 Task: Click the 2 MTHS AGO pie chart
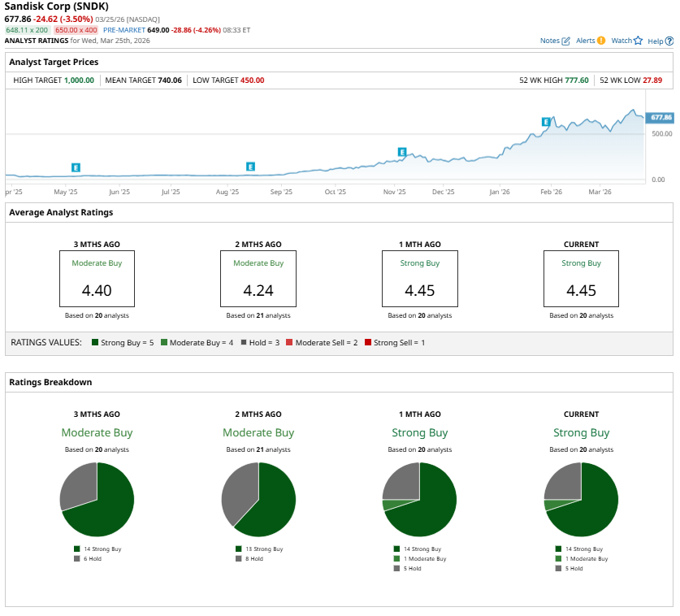click(258, 499)
